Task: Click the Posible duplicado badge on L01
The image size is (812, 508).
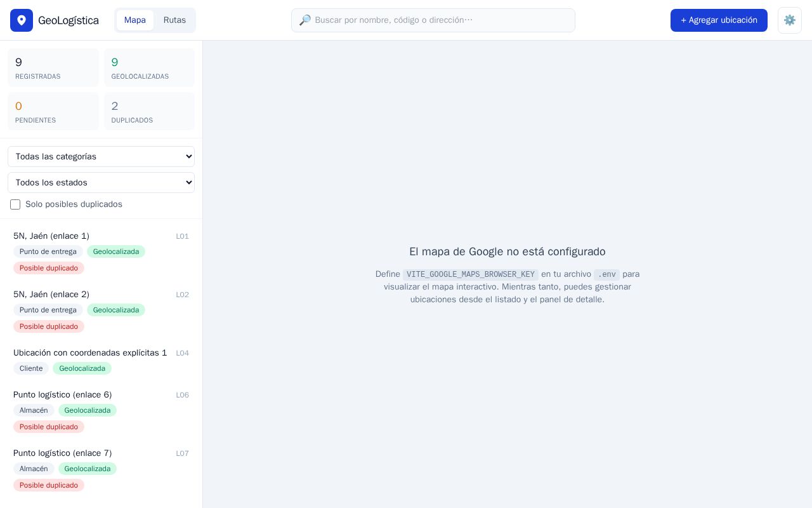Action: tap(49, 268)
